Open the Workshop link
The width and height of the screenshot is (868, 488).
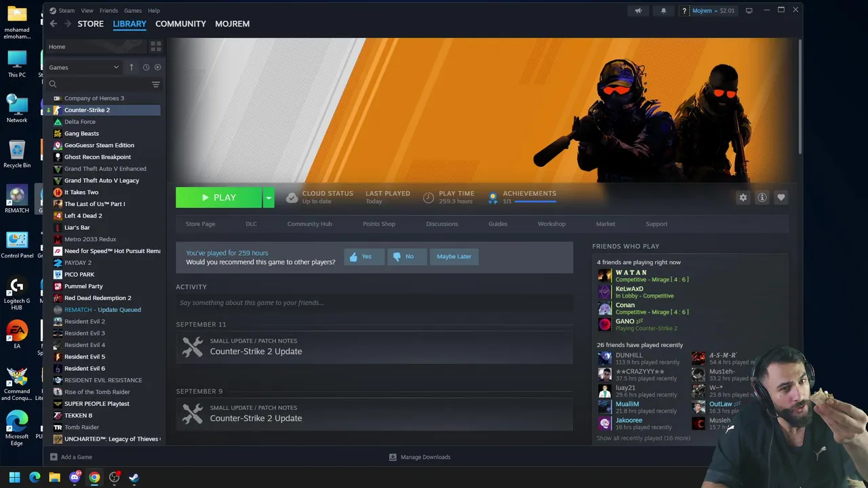(551, 224)
